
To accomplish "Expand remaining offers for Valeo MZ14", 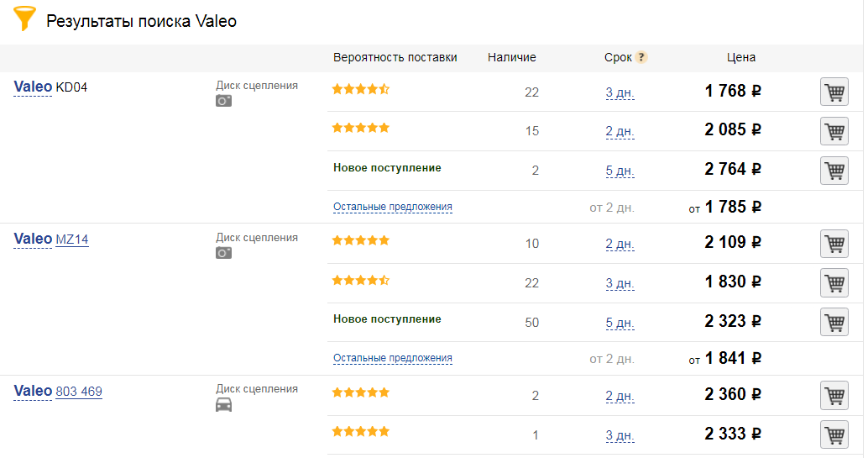I will pos(392,358).
